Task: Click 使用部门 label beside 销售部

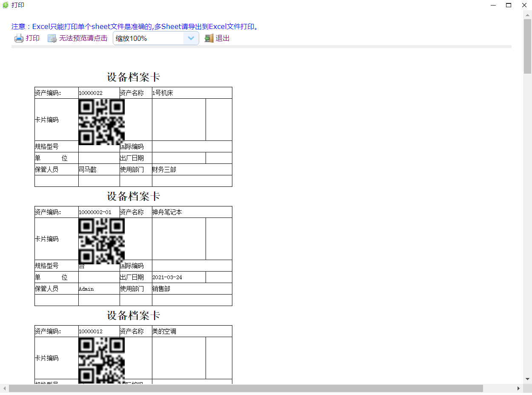Action: click(132, 289)
